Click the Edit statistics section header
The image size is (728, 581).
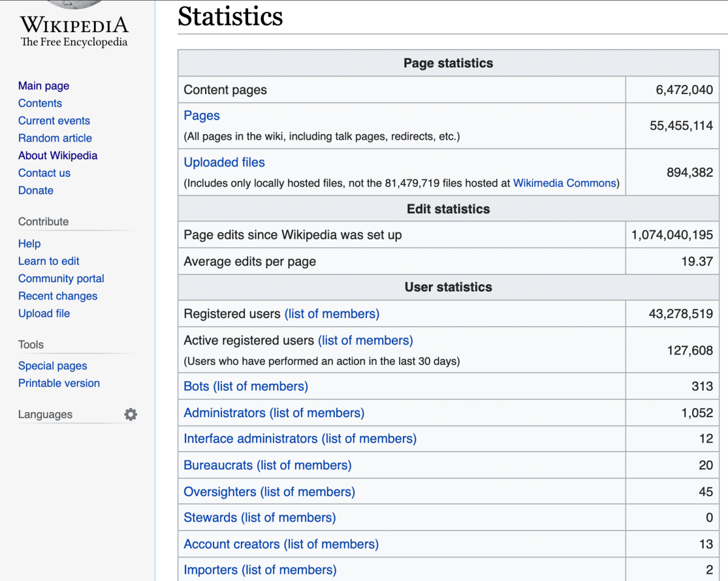point(448,209)
